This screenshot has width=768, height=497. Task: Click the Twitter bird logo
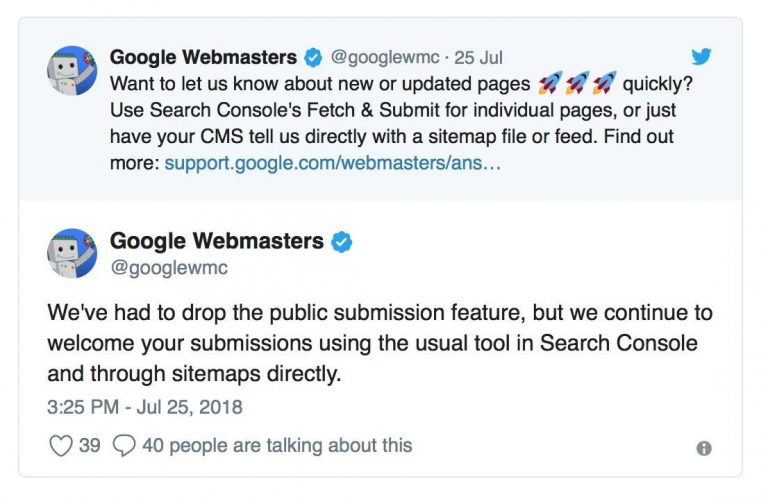(702, 55)
